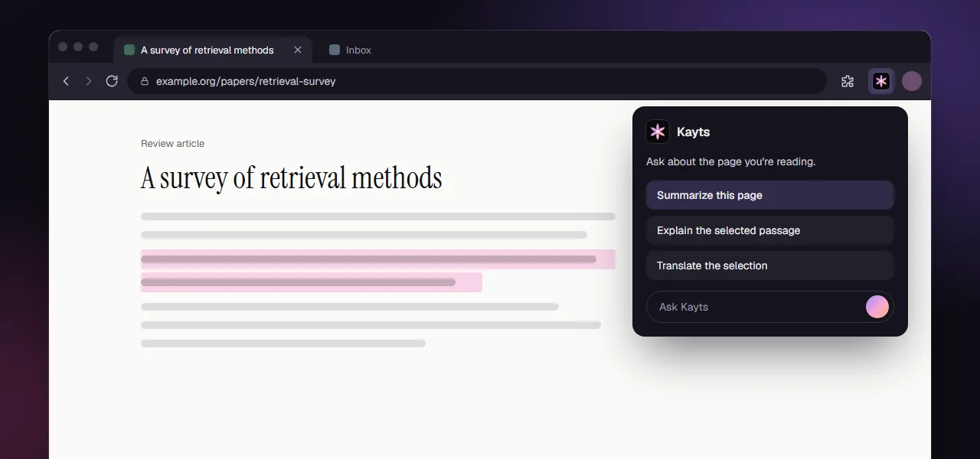Viewport: 980px width, 459px height.
Task: Select the 'A survey of retrieval methods' tab
Action: pyautogui.click(x=213, y=50)
